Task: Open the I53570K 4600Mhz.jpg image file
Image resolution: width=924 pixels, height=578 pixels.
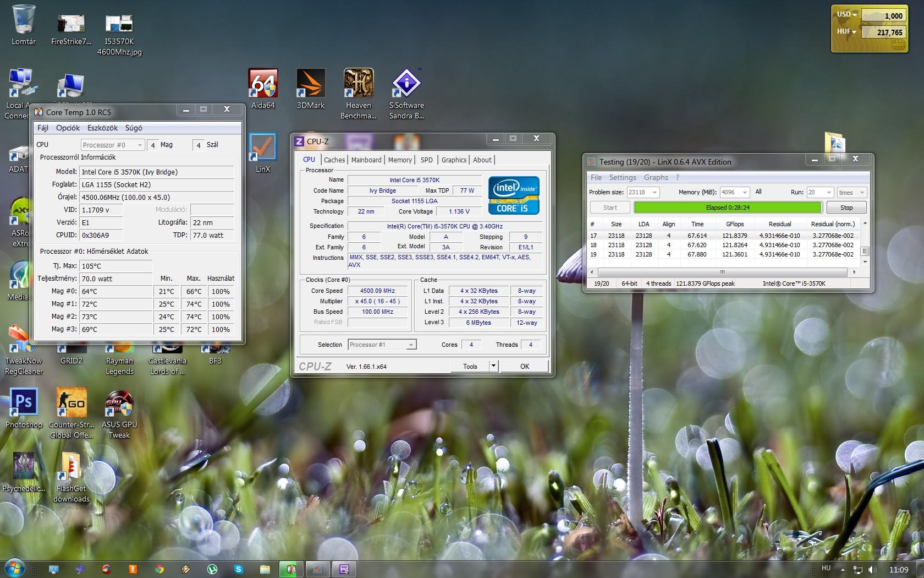Action: pos(119,34)
